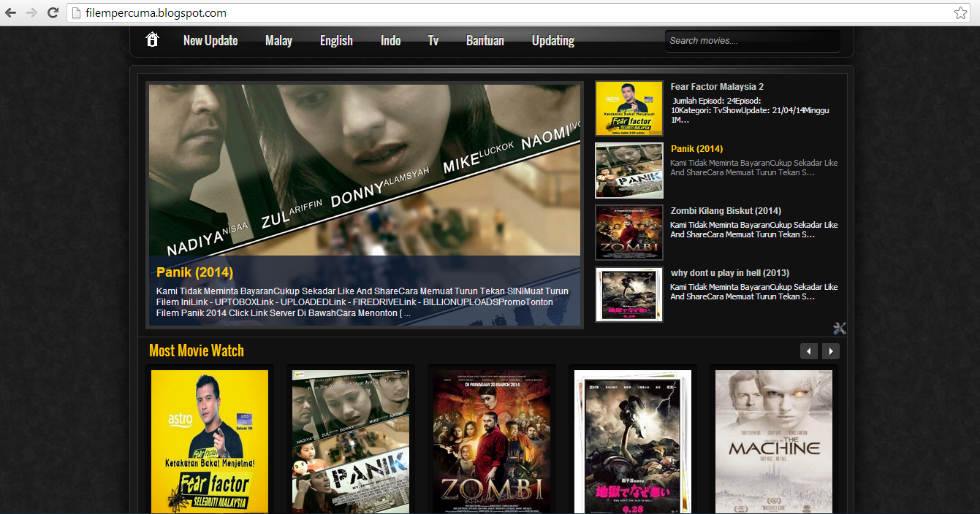
Task: Open the home icon in the site menu
Action: pyautogui.click(x=152, y=39)
